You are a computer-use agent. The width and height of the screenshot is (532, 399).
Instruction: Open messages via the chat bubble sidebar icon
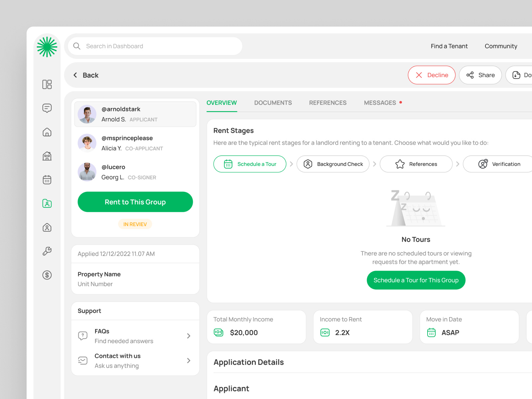pyautogui.click(x=47, y=108)
